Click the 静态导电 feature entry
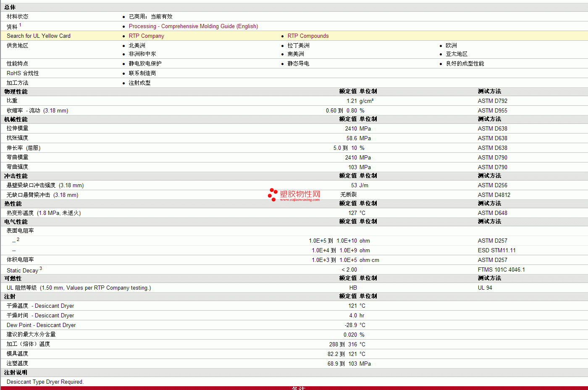The image size is (588, 390). coord(299,63)
